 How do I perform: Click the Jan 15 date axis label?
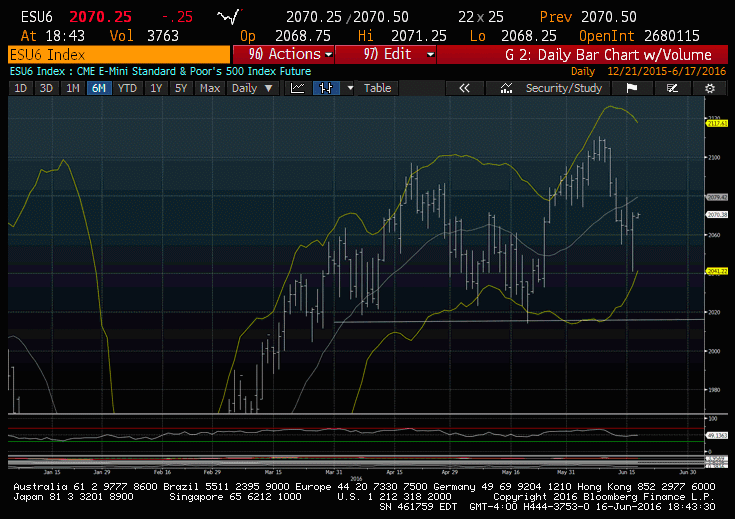(52, 472)
